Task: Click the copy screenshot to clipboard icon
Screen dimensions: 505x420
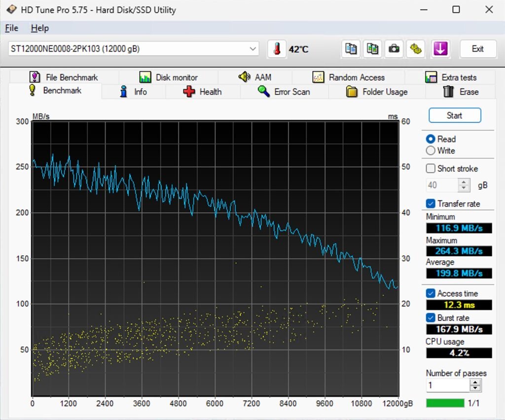Action: click(x=372, y=49)
